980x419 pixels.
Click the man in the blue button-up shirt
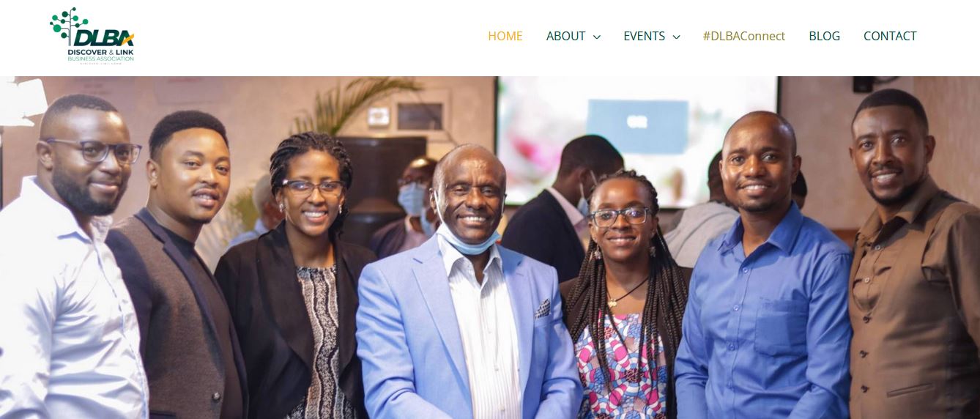(x=762, y=271)
